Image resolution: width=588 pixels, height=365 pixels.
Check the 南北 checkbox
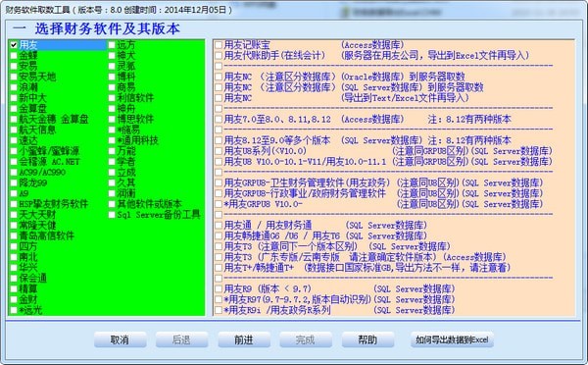tap(14, 257)
